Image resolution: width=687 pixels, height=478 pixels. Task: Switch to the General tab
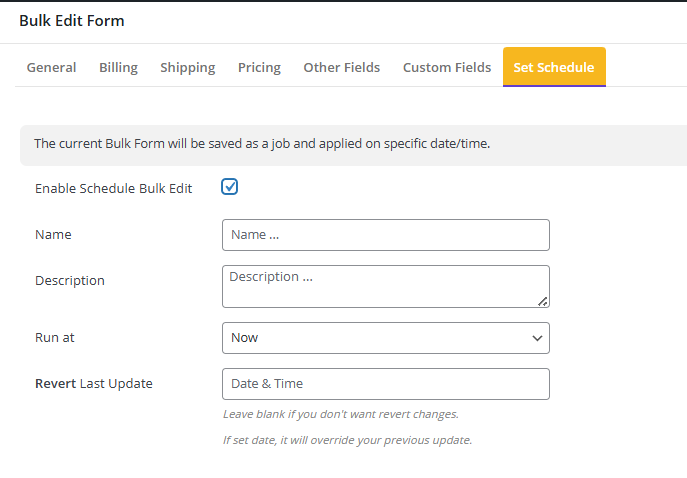tap(51, 67)
